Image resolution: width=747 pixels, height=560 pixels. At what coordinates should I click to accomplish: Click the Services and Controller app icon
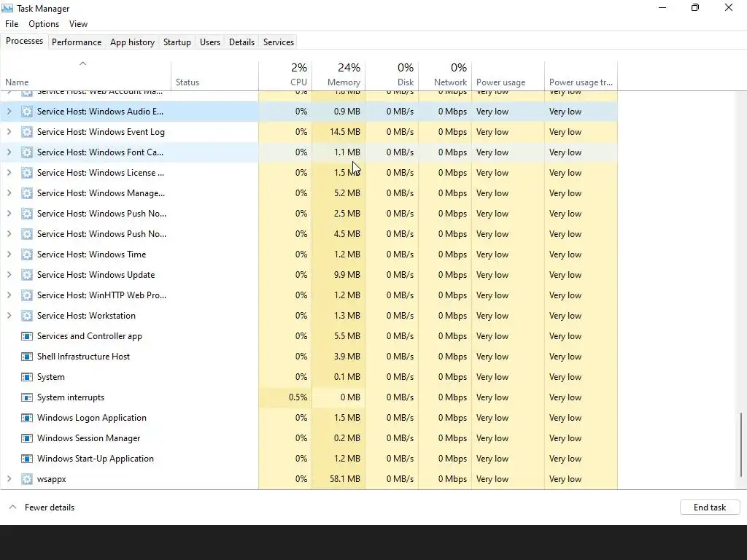(x=27, y=336)
